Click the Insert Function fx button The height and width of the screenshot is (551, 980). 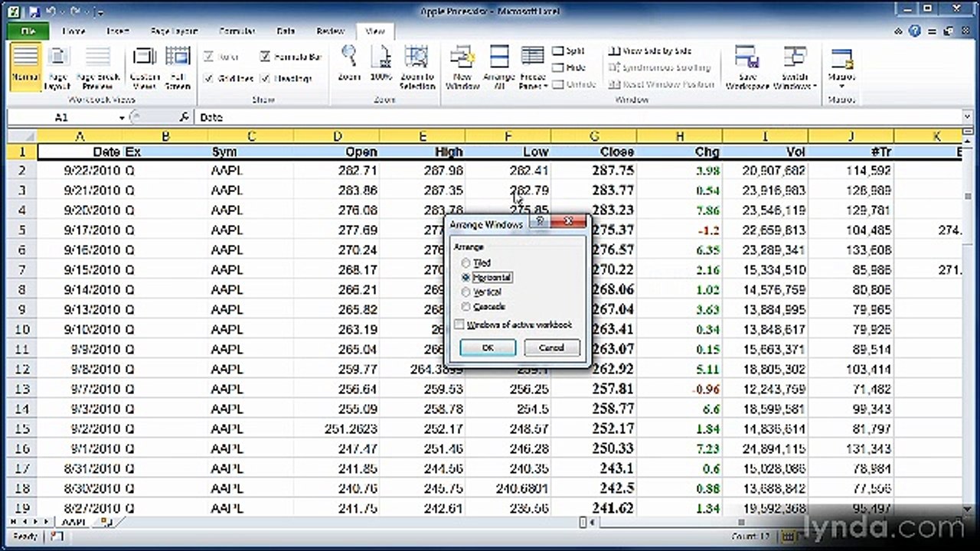(184, 117)
